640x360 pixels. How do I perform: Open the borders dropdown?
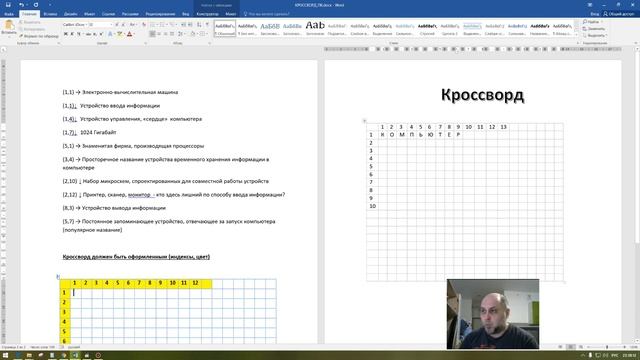click(207, 34)
